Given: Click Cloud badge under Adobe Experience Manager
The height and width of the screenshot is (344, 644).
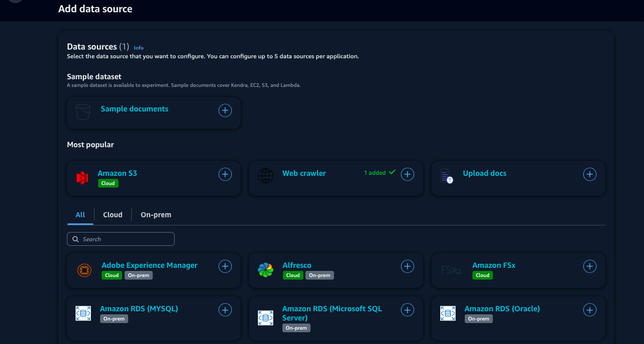Looking at the screenshot, I should [112, 275].
